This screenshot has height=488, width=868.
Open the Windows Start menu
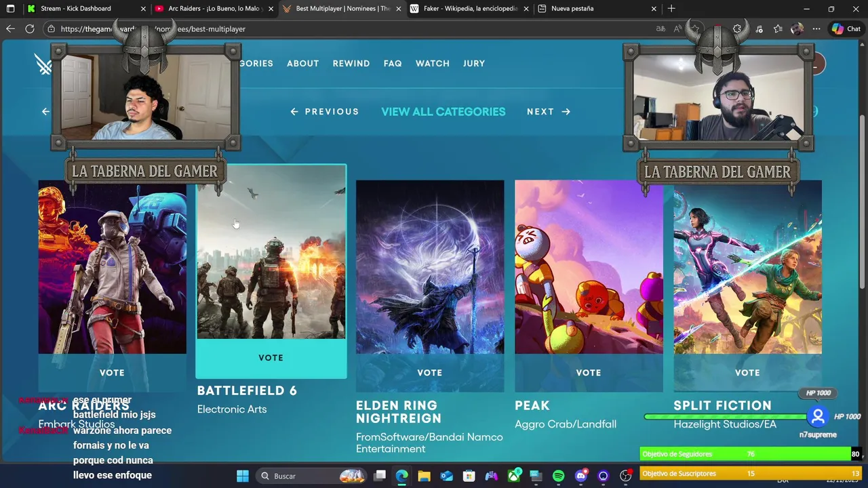pyautogui.click(x=242, y=476)
